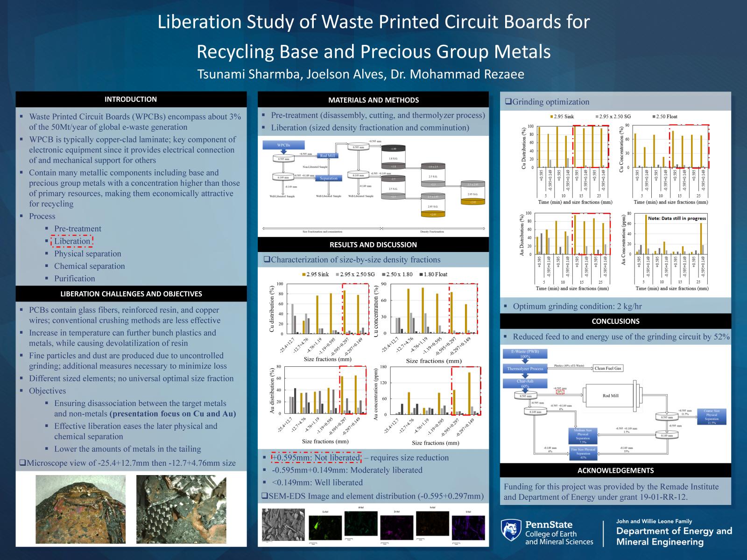Click the 'Reduced feed to and energy use' conclusion

pos(621,337)
